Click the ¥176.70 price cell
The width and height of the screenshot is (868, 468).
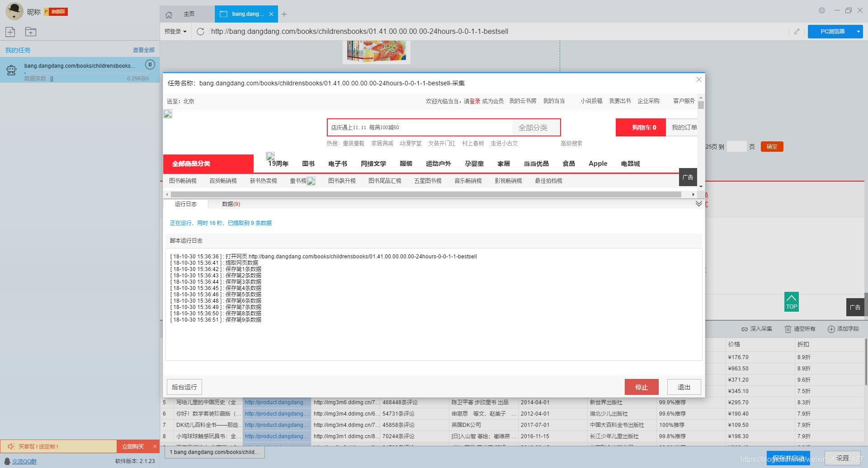pyautogui.click(x=760, y=357)
